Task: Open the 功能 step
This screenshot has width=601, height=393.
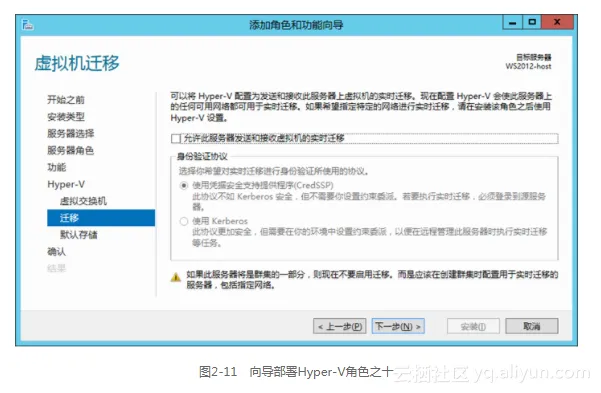Action: tap(57, 167)
